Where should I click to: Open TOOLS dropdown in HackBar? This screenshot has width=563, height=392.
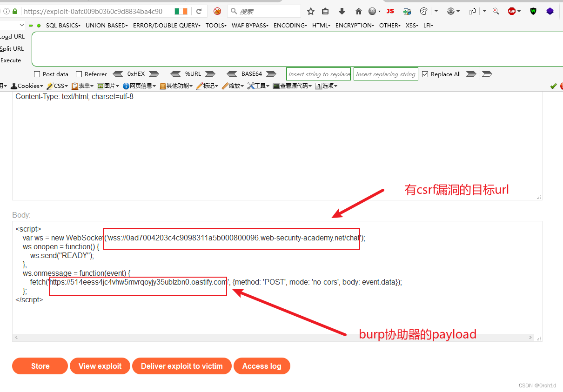coord(216,26)
